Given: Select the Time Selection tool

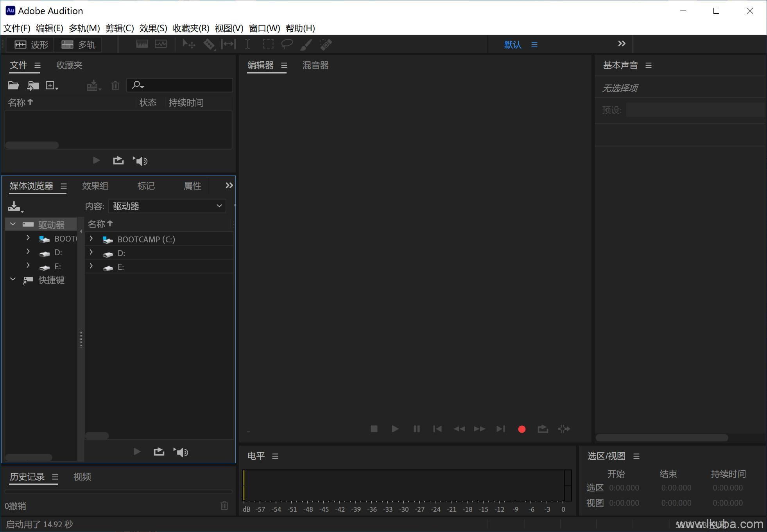Looking at the screenshot, I should tap(247, 45).
